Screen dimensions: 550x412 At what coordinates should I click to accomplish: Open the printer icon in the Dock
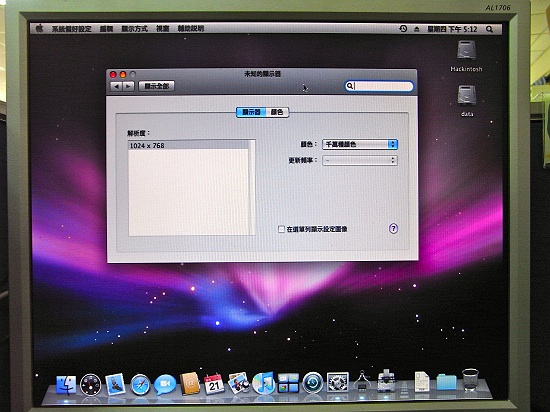coord(386,381)
